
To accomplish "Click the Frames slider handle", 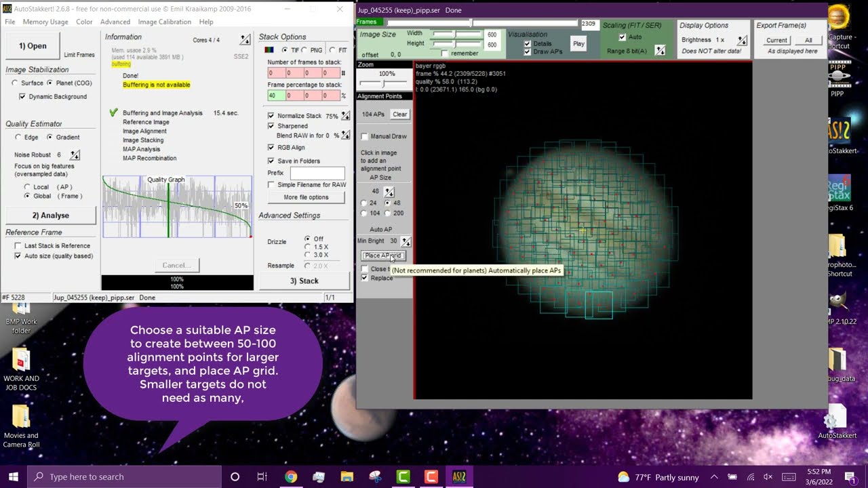I will pyautogui.click(x=473, y=23).
